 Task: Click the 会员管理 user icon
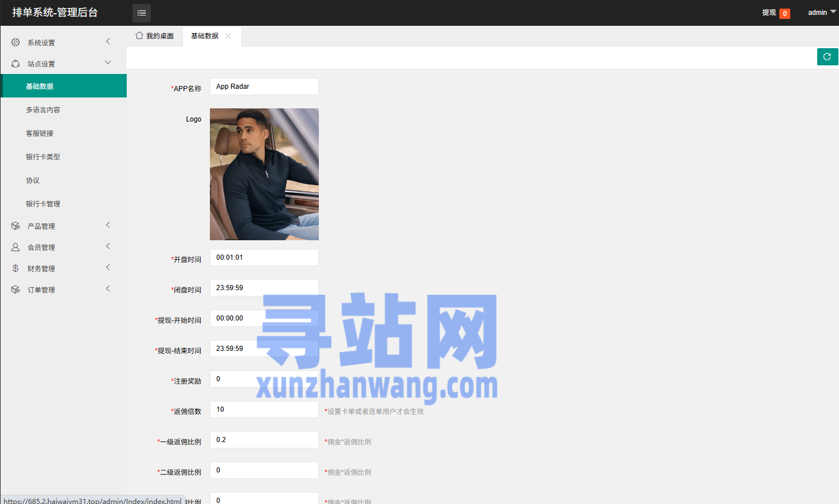[x=15, y=247]
